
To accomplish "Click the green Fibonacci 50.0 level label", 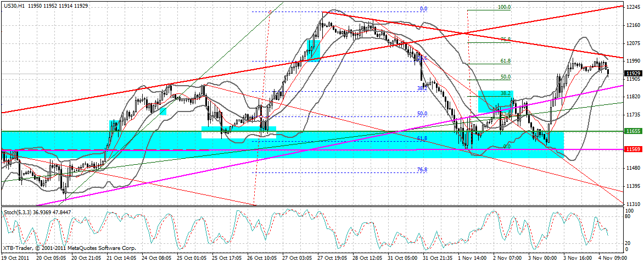I will click(x=505, y=77).
